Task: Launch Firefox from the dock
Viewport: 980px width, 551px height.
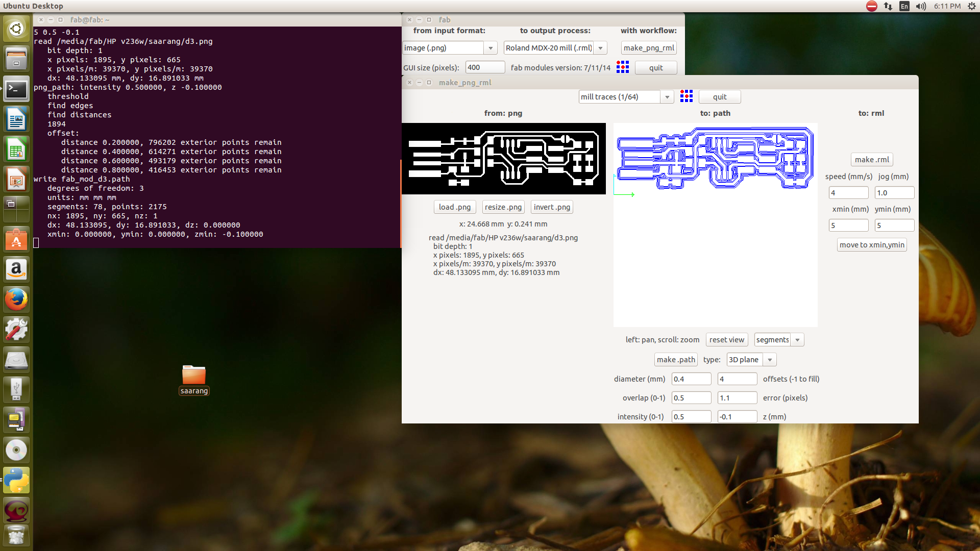Action: pyautogui.click(x=16, y=299)
